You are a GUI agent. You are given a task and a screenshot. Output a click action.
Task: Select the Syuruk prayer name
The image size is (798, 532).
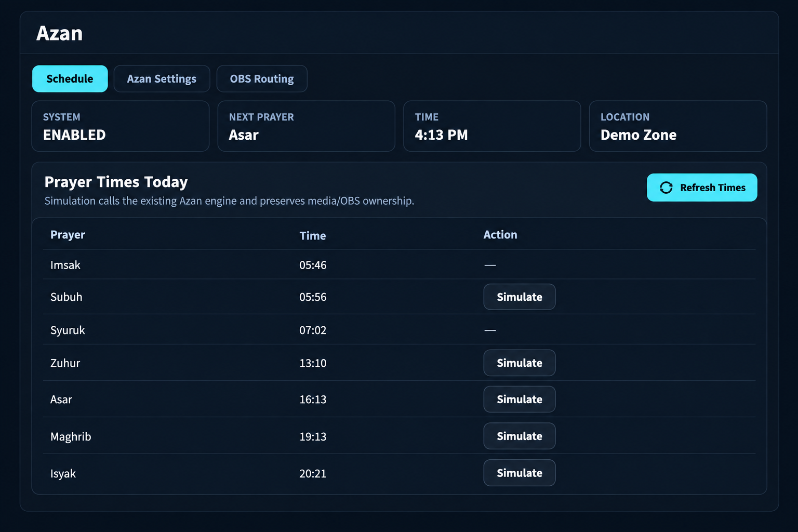(68, 330)
